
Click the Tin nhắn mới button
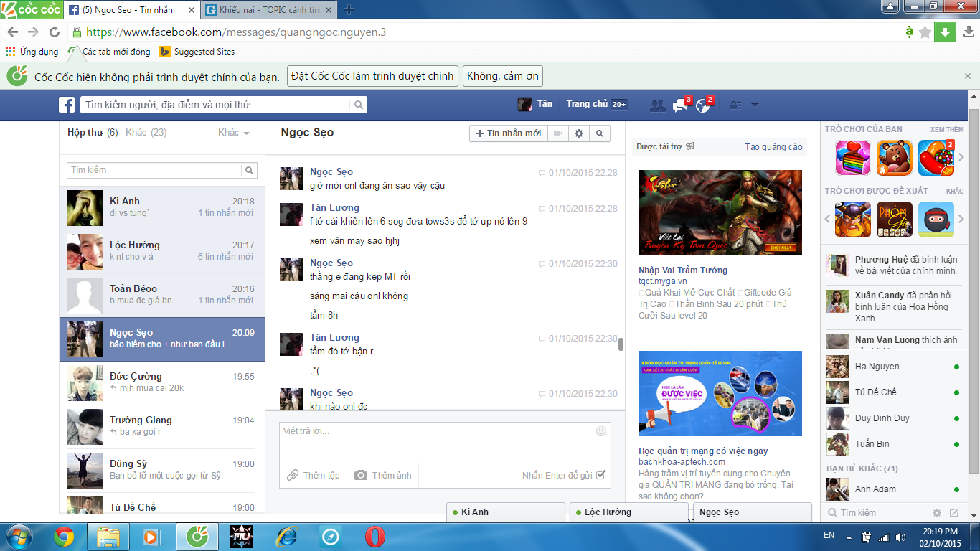coord(508,133)
